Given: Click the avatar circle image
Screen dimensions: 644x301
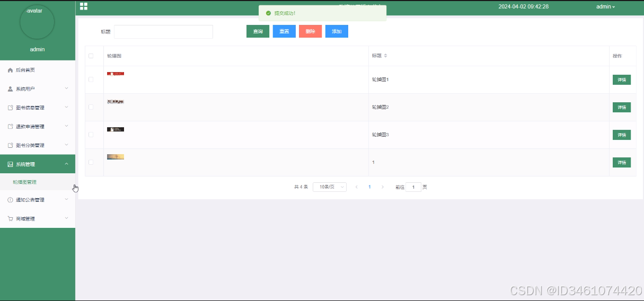Looking at the screenshot, I should [37, 22].
